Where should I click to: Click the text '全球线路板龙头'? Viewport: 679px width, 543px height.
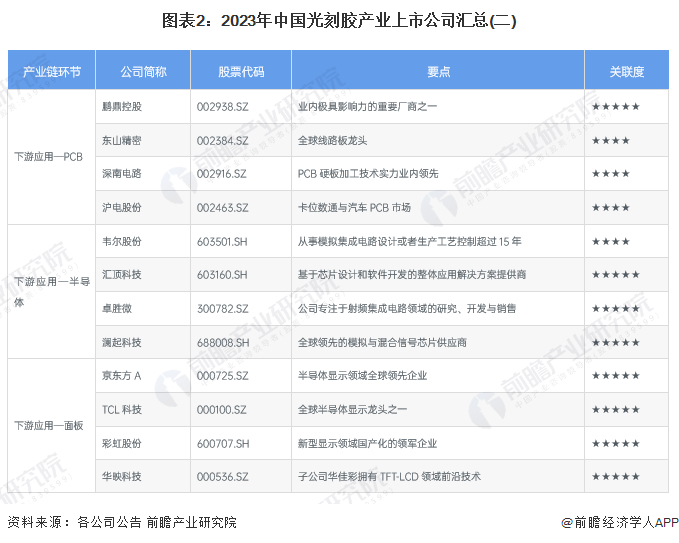click(x=333, y=140)
